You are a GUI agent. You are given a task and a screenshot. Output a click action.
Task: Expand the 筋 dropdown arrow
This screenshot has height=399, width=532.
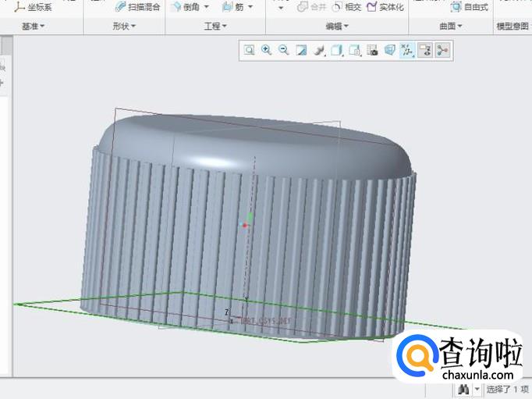tap(250, 6)
